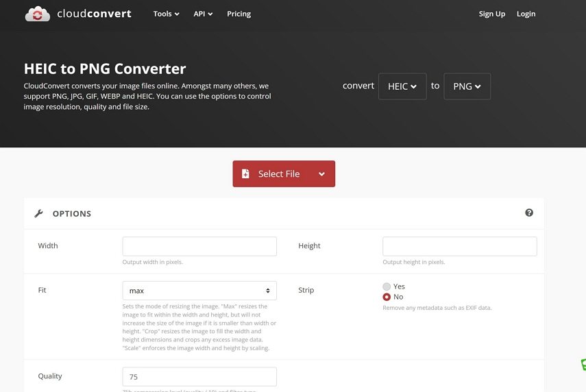Viewport: 586px width, 392px height.
Task: Click the 'Output height in pixels.' hint
Action: click(x=414, y=262)
